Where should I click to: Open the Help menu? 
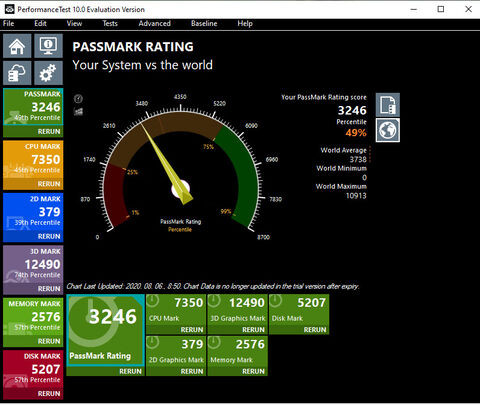point(245,23)
